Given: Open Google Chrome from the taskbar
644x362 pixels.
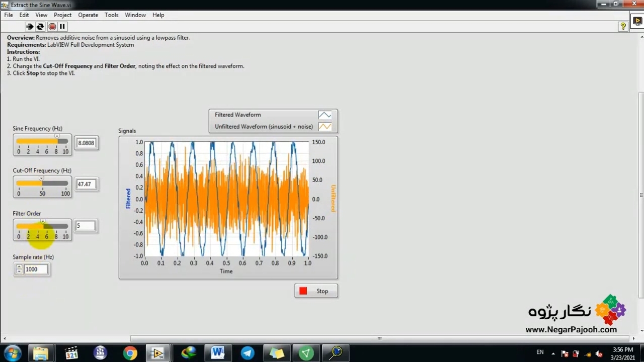Looking at the screenshot, I should coord(130,353).
